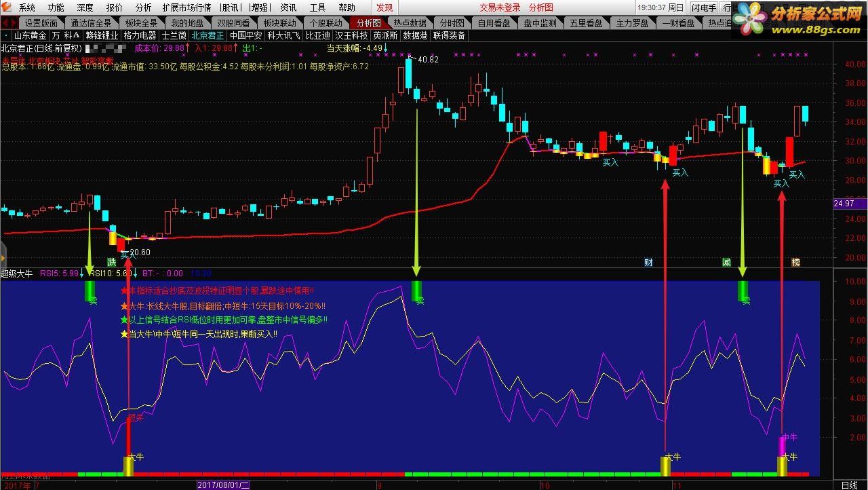Click the 超级大牛 indicator name label
Screen dimensions: 868x490
(17, 274)
